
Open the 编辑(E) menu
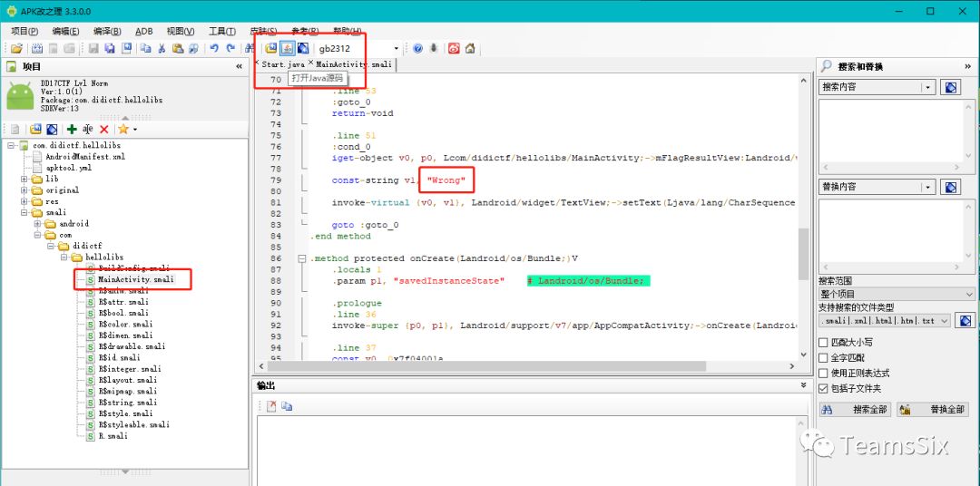click(x=65, y=31)
